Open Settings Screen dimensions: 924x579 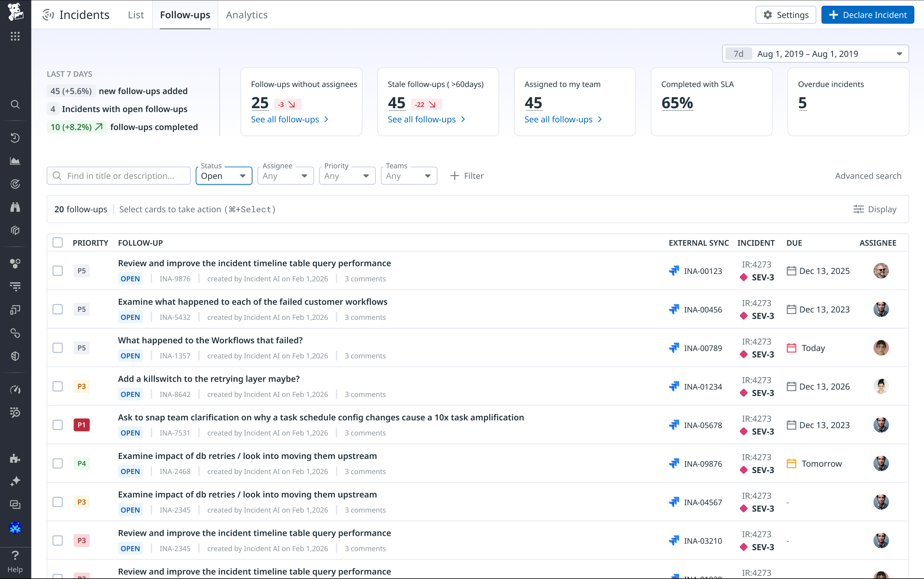(785, 14)
